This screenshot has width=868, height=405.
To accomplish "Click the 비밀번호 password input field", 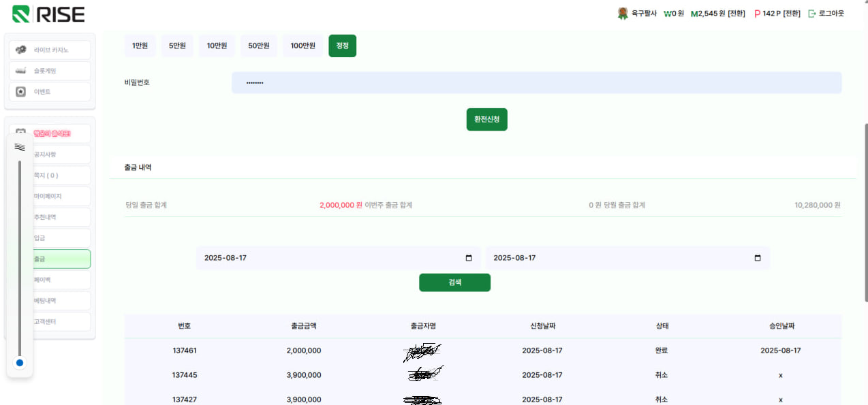I will 536,83.
